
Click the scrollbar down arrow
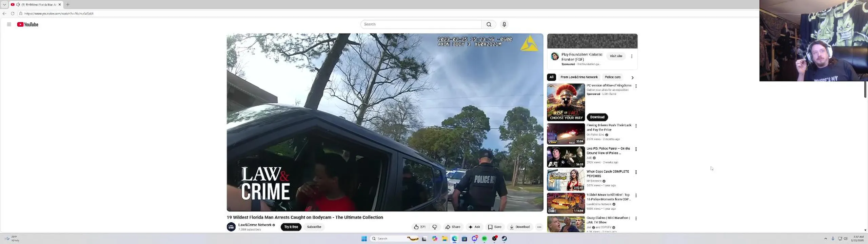click(x=865, y=230)
